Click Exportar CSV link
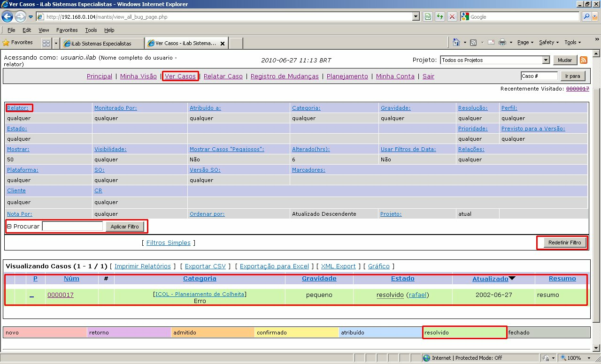 point(205,266)
